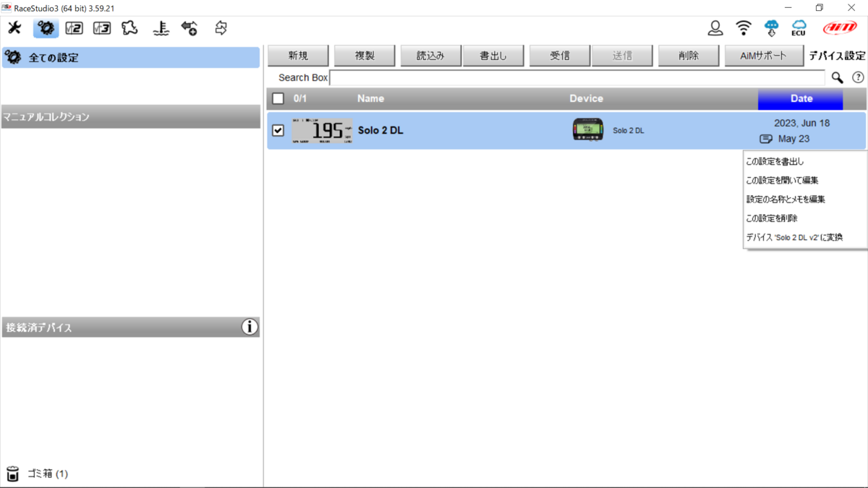The image size is (868, 488).
Task: Select the gear configurations icon in toolbar
Action: [x=46, y=28]
